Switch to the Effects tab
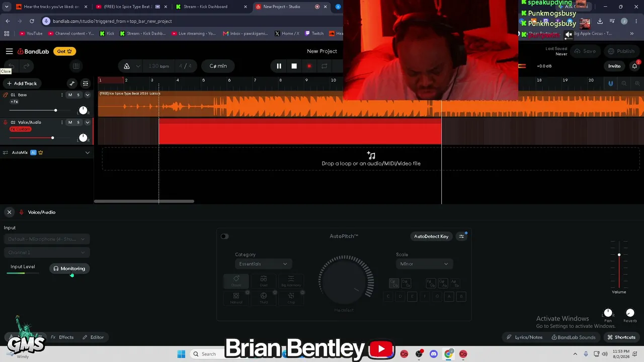This screenshot has width=644, height=362. coord(62,337)
